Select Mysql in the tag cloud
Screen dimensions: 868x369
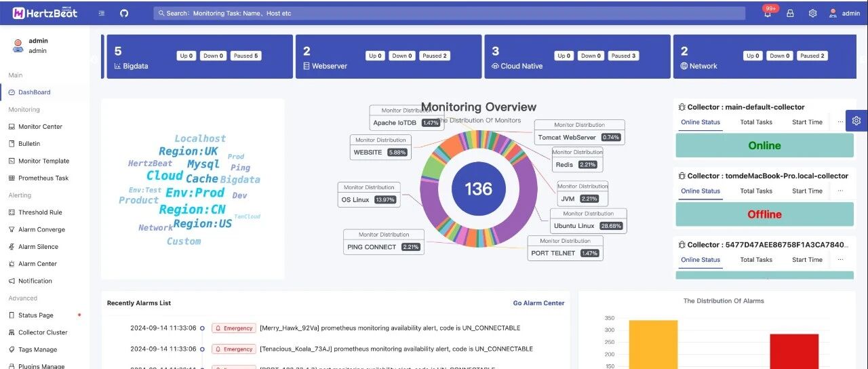coord(203,164)
